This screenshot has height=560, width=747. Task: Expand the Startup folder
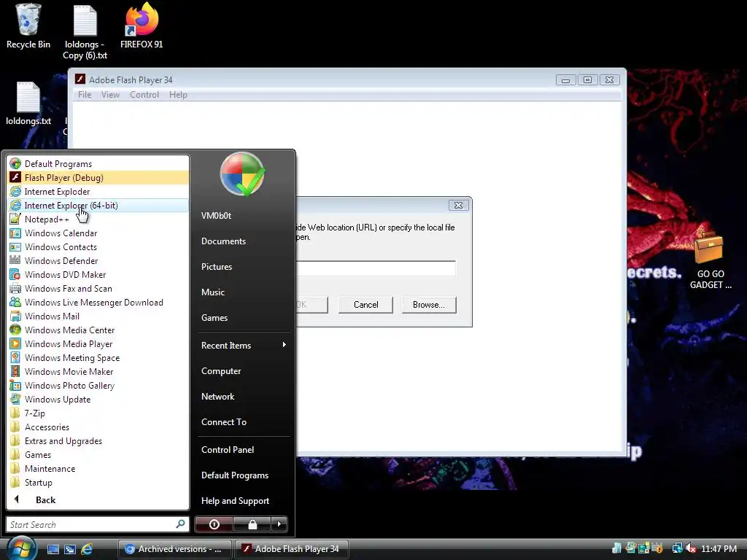98,481
